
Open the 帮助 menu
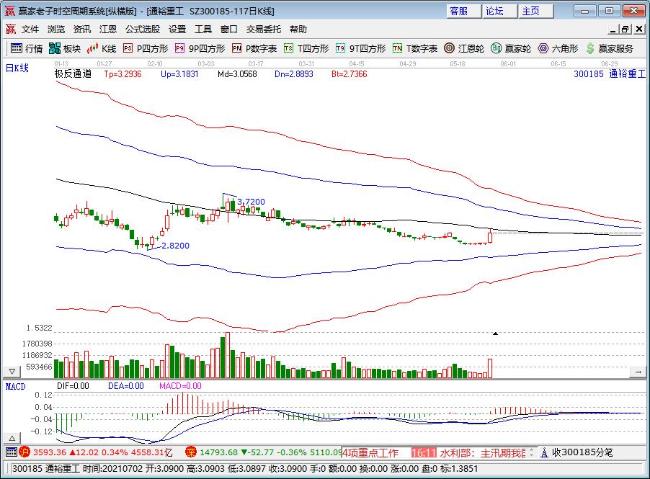(x=298, y=29)
